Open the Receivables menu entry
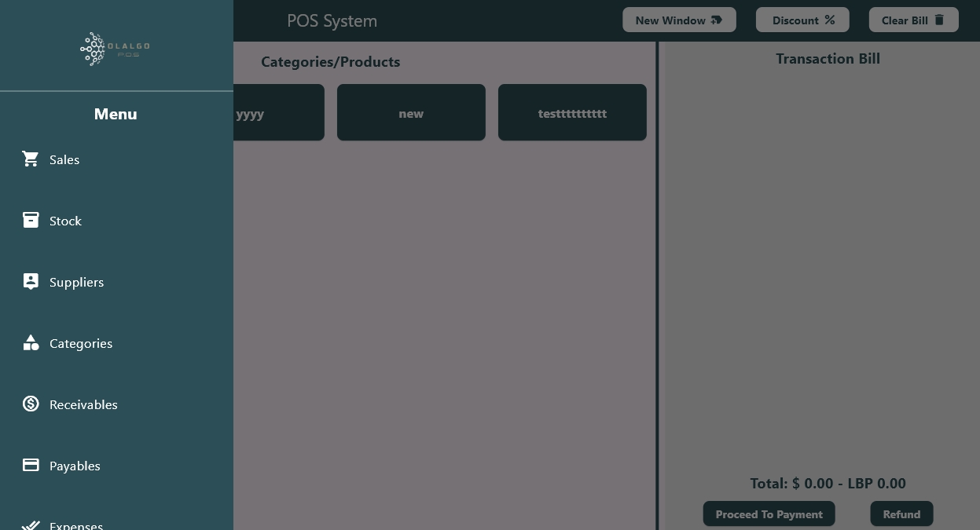The height and width of the screenshot is (530, 980). pyautogui.click(x=83, y=405)
